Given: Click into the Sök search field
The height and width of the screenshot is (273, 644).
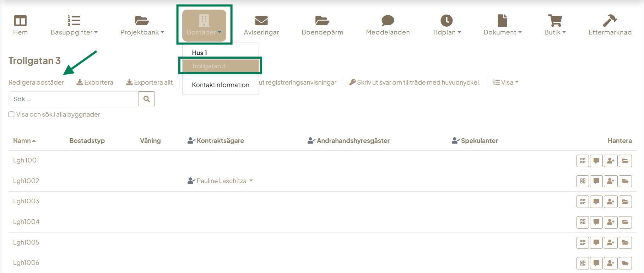Looking at the screenshot, I should 74,99.
